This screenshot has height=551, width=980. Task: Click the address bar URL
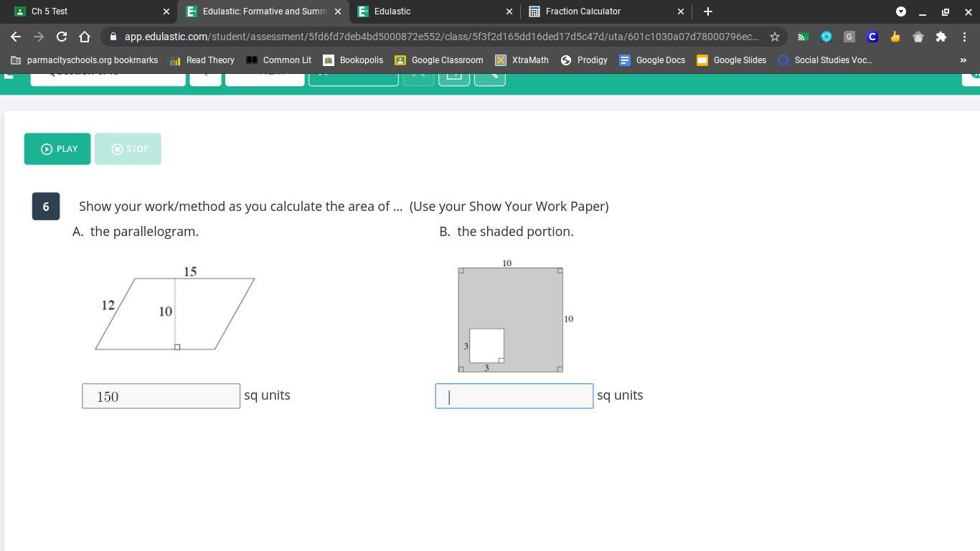[x=440, y=37]
